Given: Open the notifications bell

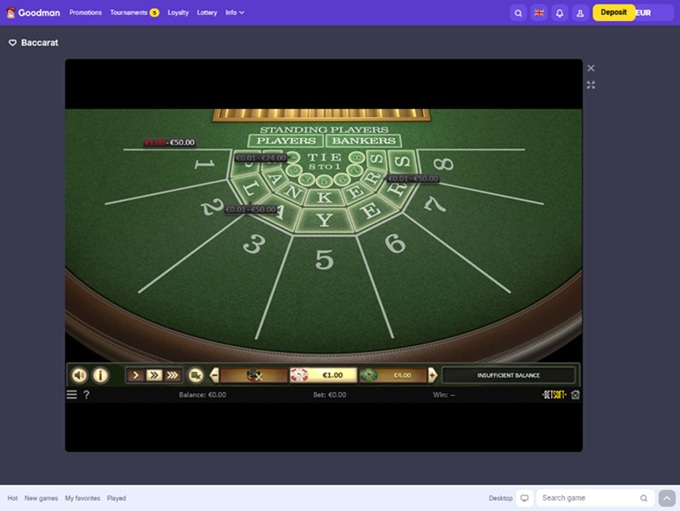Looking at the screenshot, I should click(x=559, y=13).
